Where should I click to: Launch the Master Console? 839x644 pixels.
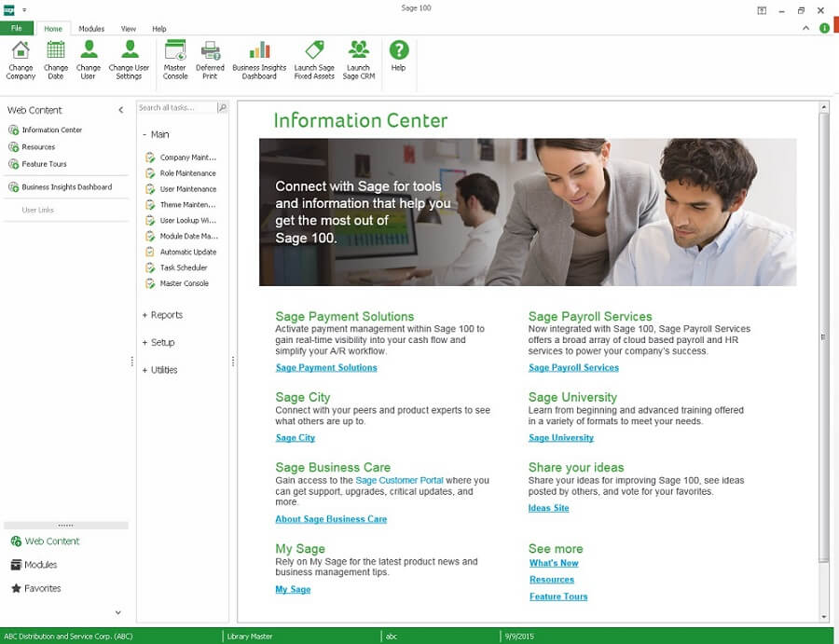pos(173,59)
